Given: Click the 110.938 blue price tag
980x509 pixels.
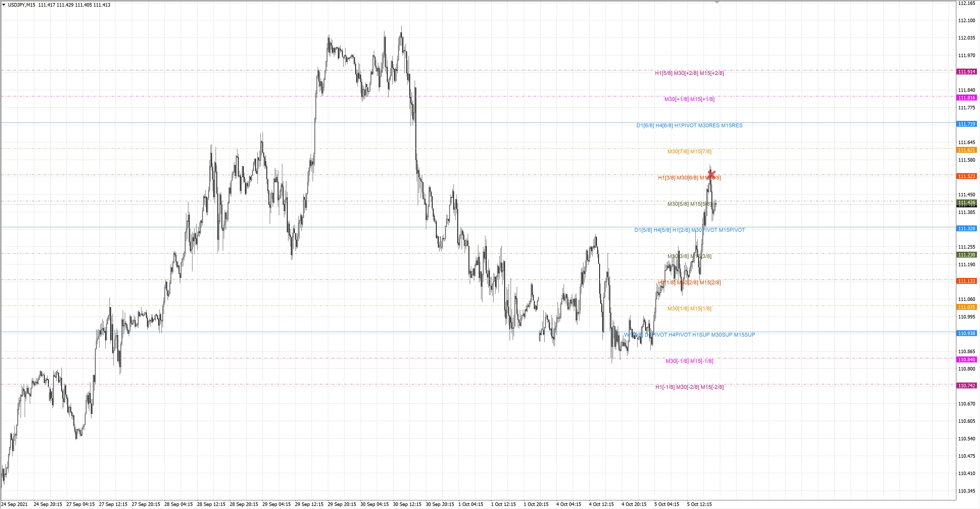Looking at the screenshot, I should point(966,333).
